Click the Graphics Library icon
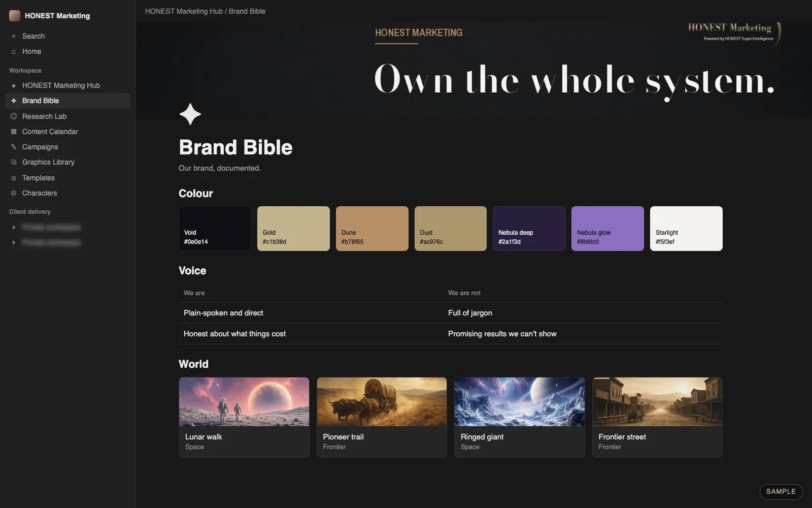The width and height of the screenshot is (812, 508). point(14,162)
